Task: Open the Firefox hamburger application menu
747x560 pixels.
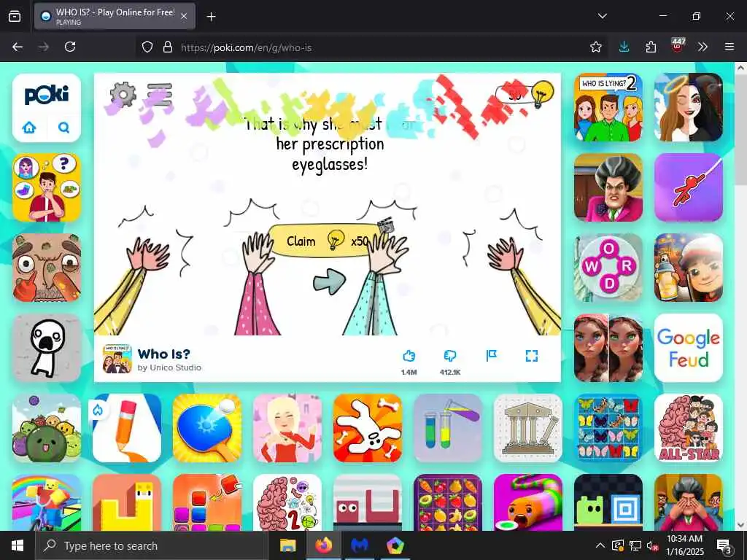Action: (729, 47)
